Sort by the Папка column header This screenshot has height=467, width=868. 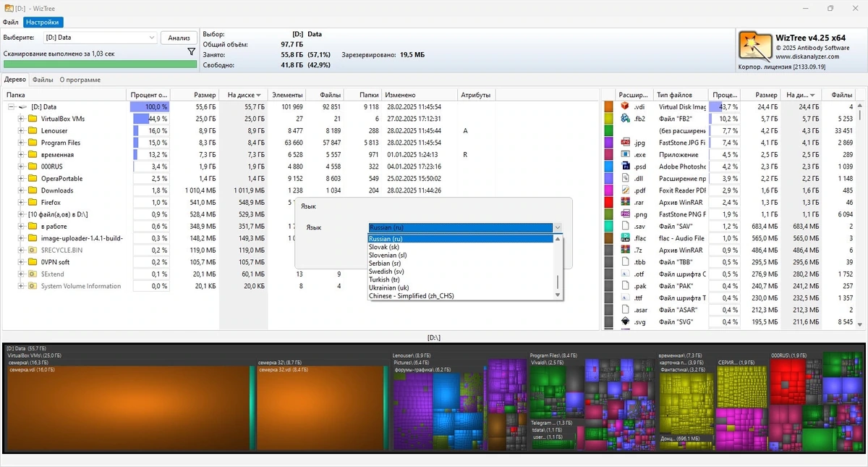click(x=65, y=95)
